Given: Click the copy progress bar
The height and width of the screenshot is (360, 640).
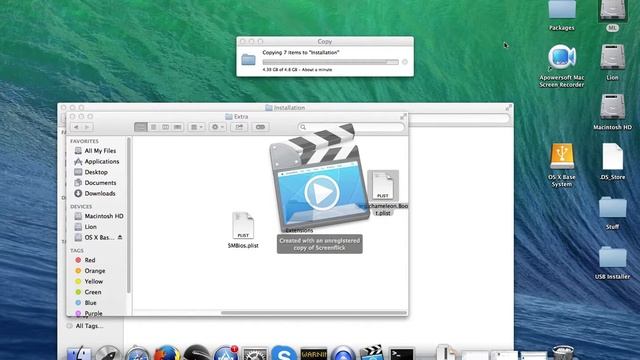Looking at the screenshot, I should click(330, 62).
